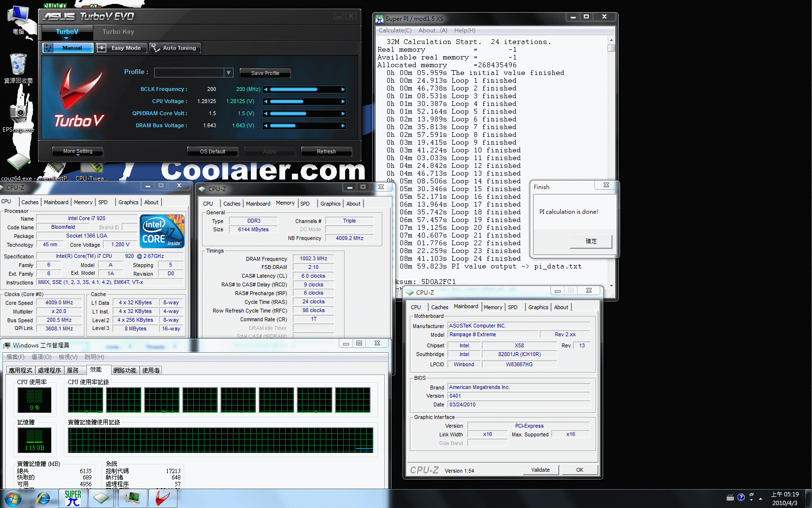Adjust the DRAM Bus Voltage slider
Image resolution: width=812 pixels, height=508 pixels.
[304, 126]
